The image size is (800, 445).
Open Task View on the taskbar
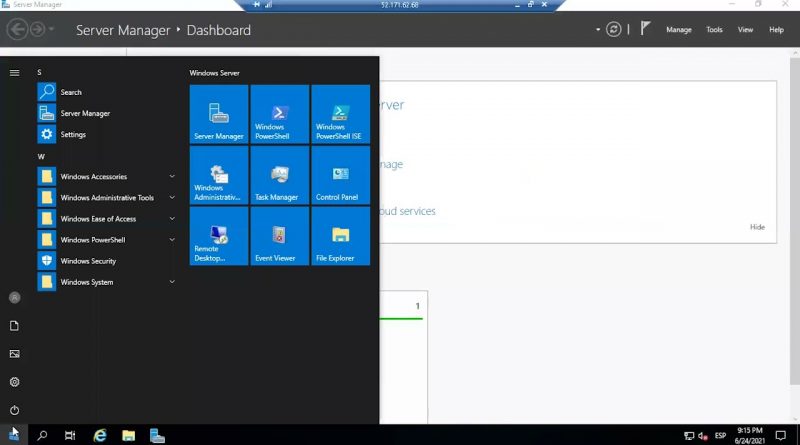[x=70, y=435]
